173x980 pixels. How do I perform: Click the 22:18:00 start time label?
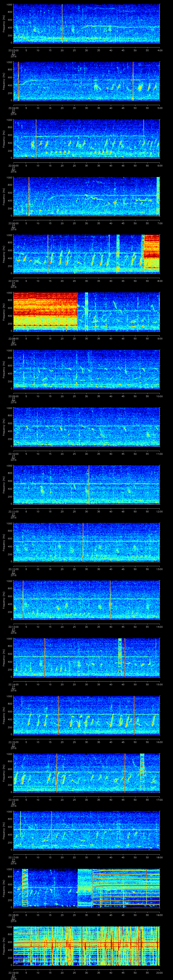coord(13,915)
